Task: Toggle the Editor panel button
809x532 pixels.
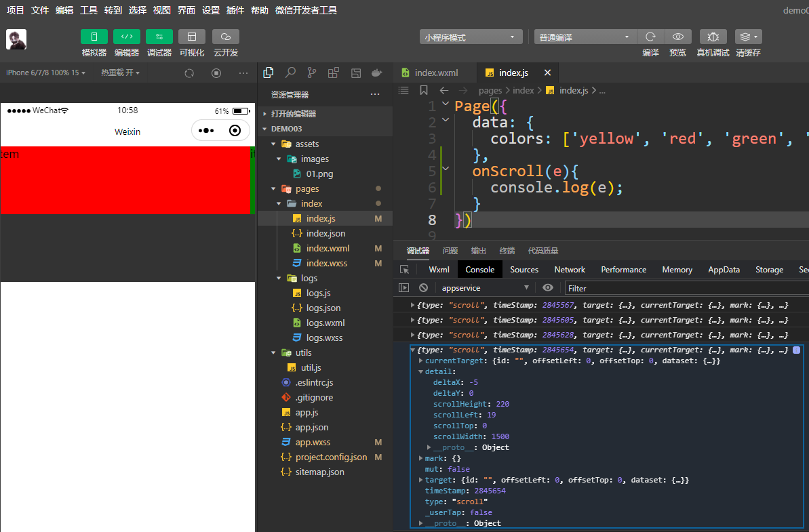Action: (x=127, y=37)
